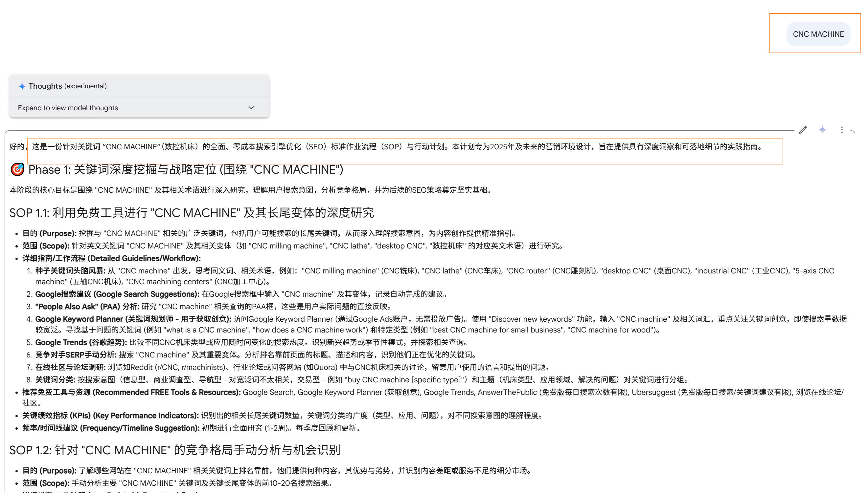Expand the model thoughts chevron

click(251, 108)
